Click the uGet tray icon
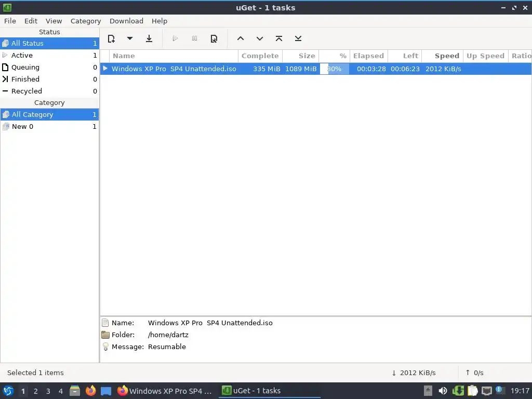This screenshot has width=532, height=399. (458, 391)
